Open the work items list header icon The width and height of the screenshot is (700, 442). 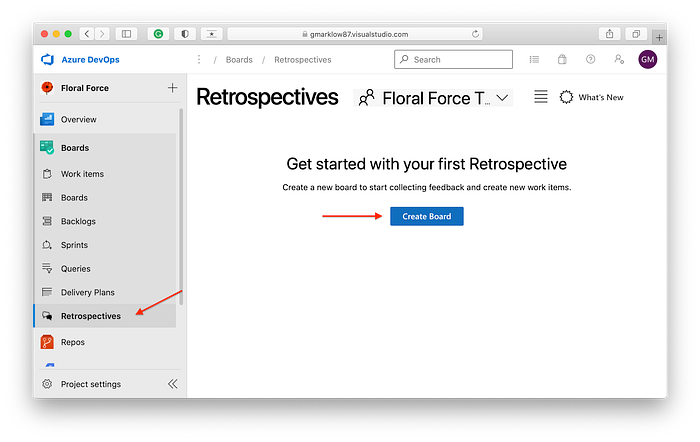click(x=534, y=59)
